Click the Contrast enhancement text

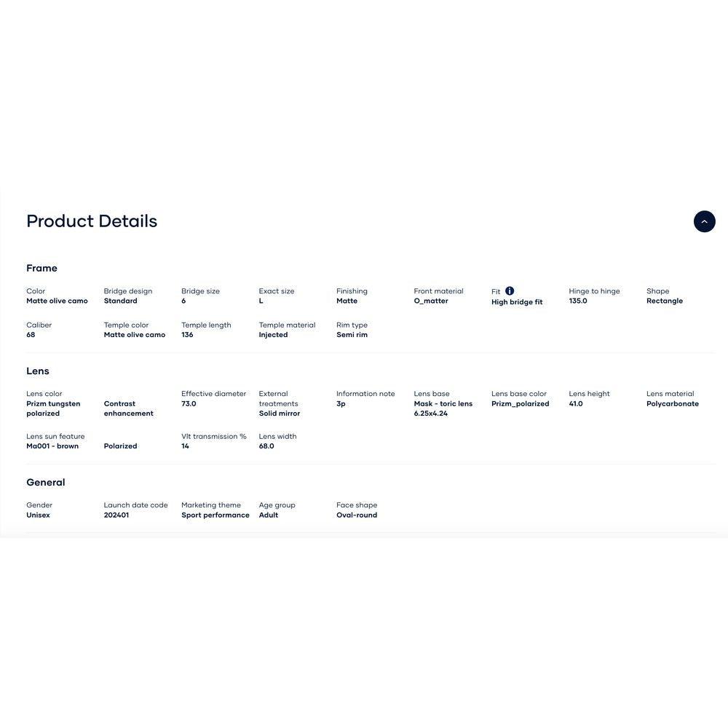point(128,408)
